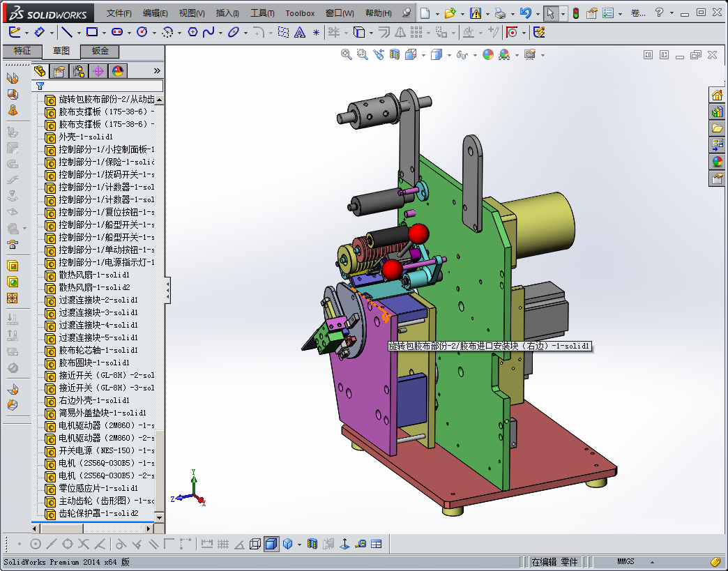Click the tree horizontal scrollbar right arrow
The width and height of the screenshot is (728, 571).
pos(148,528)
